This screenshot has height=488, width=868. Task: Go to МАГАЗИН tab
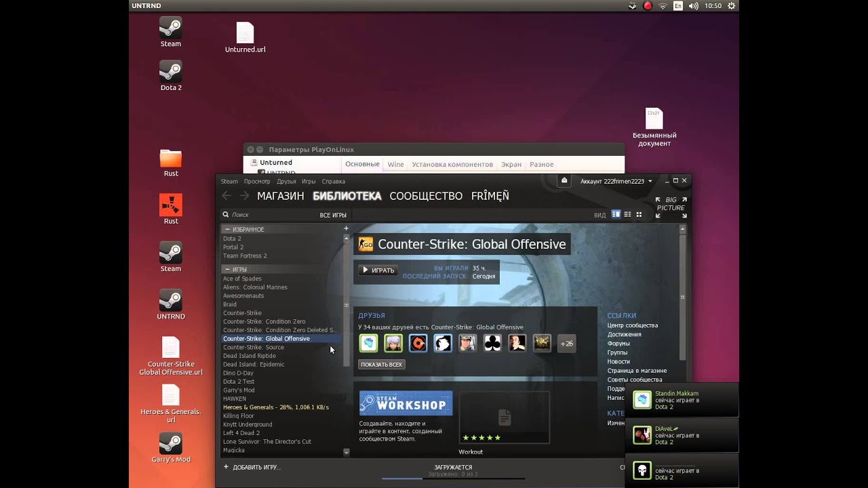click(280, 196)
